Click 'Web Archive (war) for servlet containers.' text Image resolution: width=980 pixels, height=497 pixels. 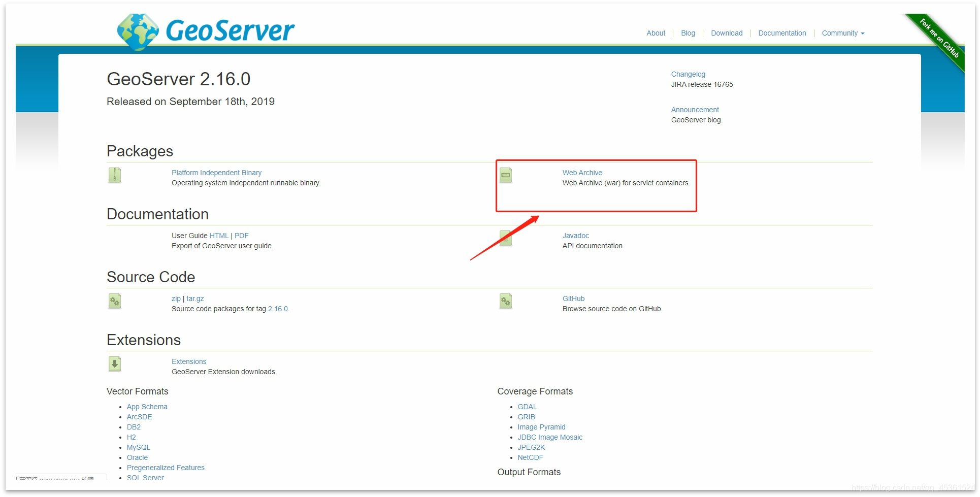pos(626,183)
